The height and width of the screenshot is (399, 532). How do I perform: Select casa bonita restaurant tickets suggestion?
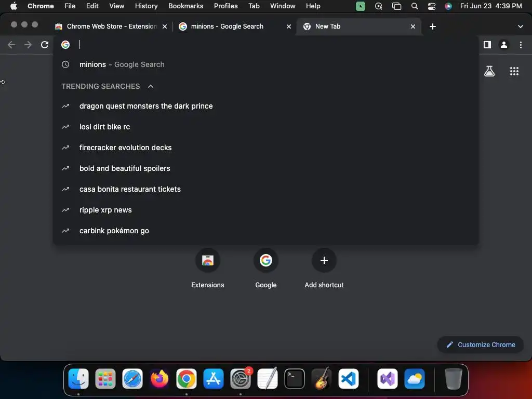click(x=265, y=189)
